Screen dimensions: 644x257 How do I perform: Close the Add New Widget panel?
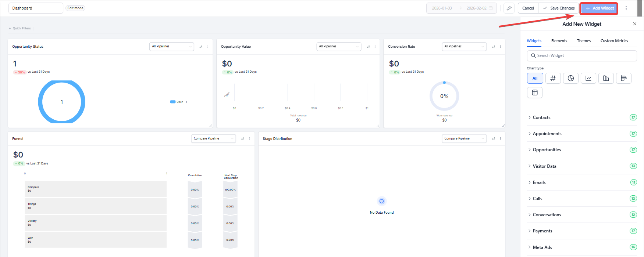point(634,24)
